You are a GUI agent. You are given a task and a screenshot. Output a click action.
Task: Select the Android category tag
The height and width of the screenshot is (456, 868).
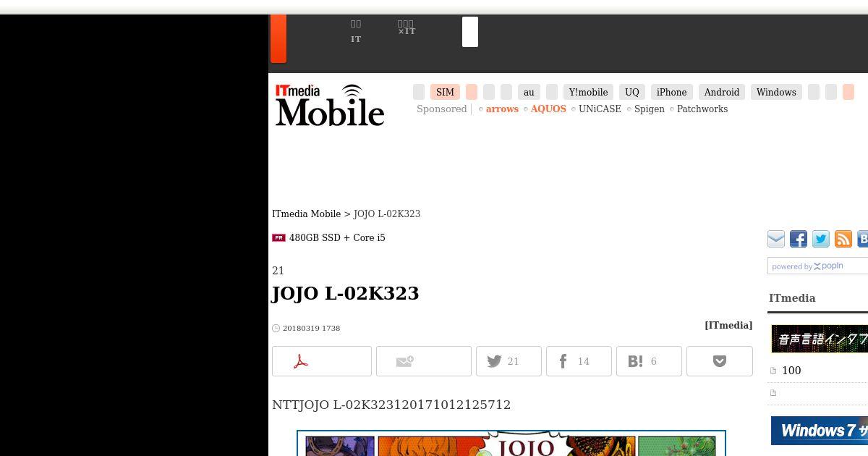click(x=722, y=92)
